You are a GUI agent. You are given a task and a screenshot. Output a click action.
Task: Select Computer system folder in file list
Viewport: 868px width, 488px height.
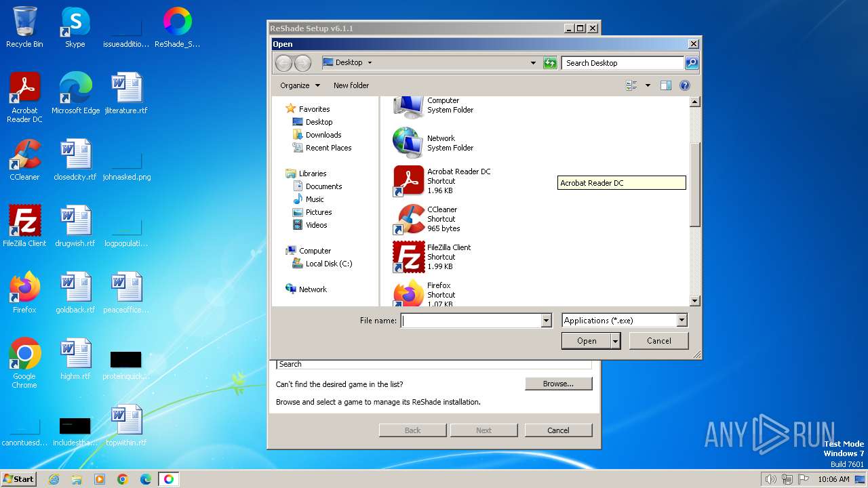[433, 106]
